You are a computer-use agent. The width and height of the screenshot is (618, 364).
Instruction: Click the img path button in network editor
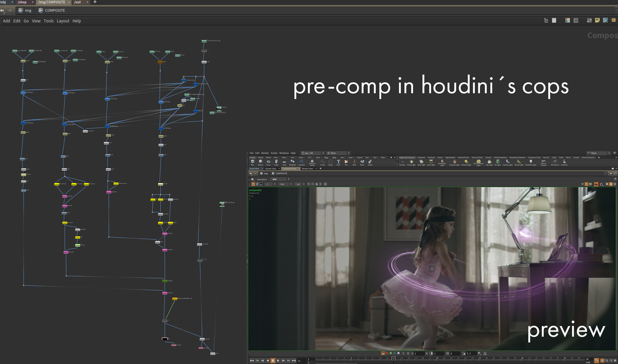tap(25, 10)
